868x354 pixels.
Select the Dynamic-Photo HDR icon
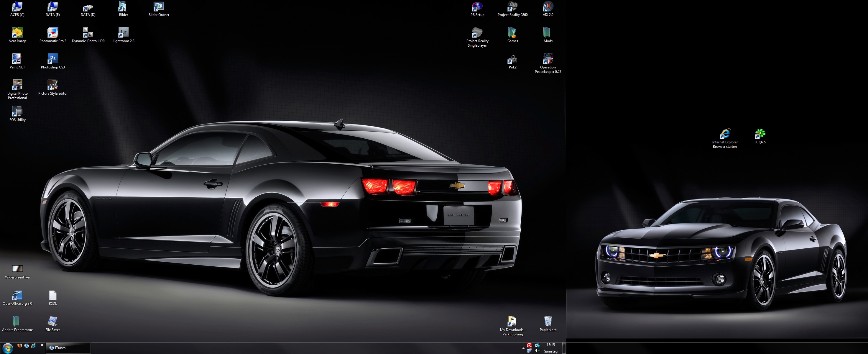tap(88, 35)
